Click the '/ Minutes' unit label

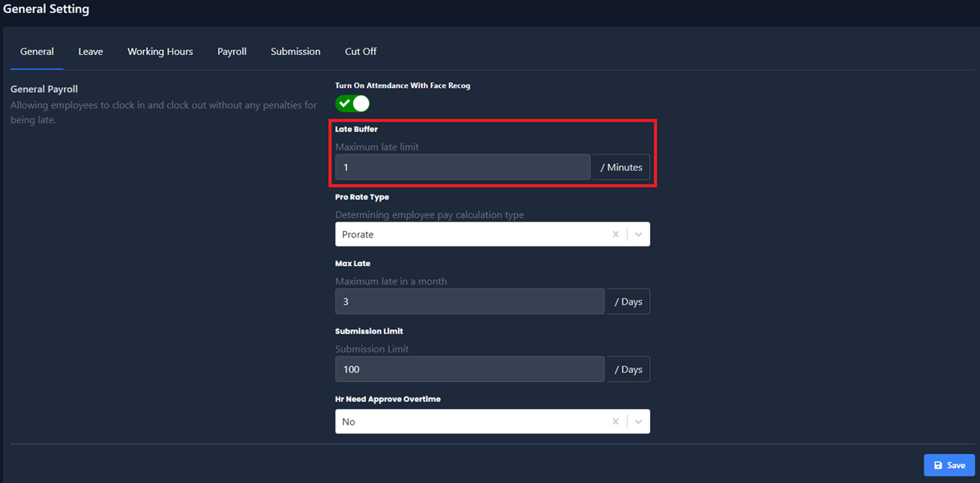(x=621, y=167)
